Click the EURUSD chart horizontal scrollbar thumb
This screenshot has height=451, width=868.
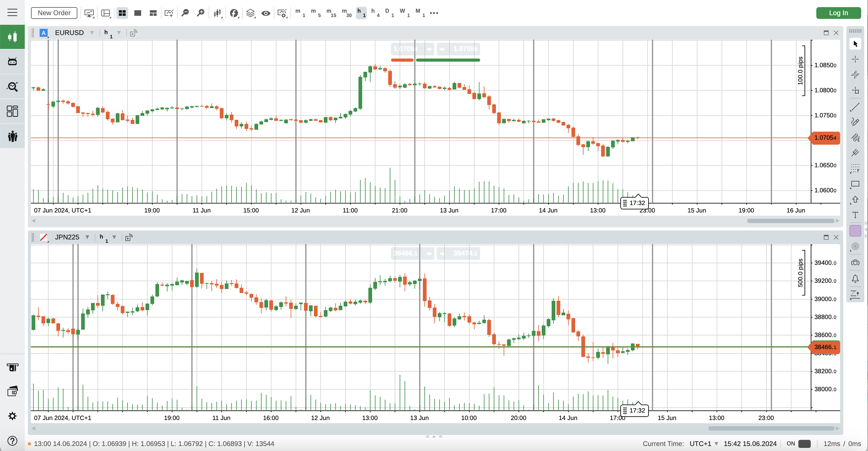click(791, 221)
